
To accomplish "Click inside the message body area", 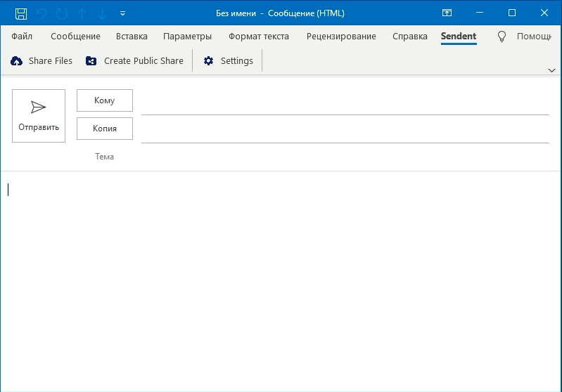I will click(x=281, y=281).
